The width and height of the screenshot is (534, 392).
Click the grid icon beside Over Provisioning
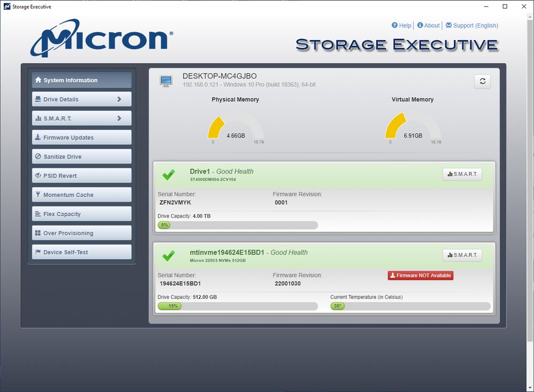click(x=38, y=233)
